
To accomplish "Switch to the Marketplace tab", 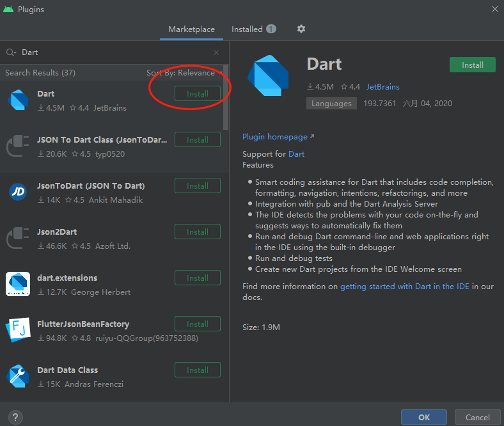I will click(x=192, y=29).
